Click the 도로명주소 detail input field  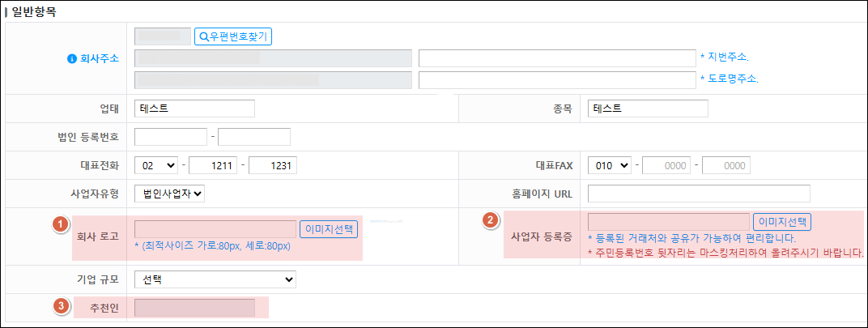coord(556,79)
